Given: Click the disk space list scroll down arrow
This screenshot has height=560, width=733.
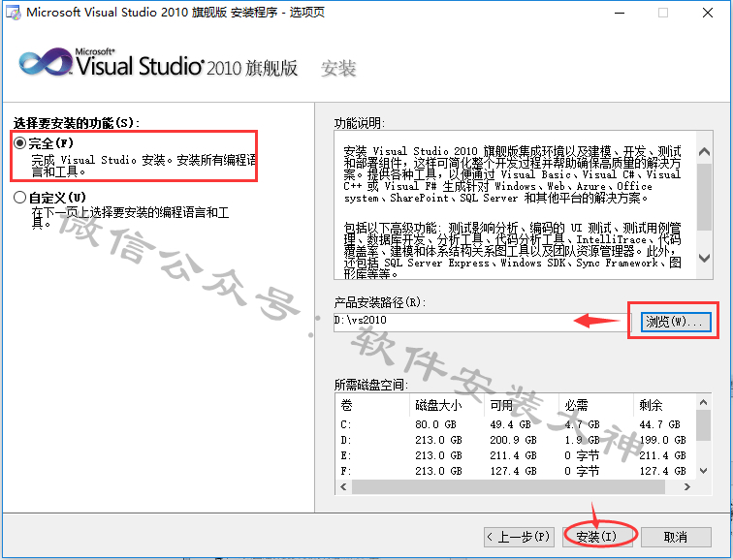Looking at the screenshot, I should pos(703,471).
